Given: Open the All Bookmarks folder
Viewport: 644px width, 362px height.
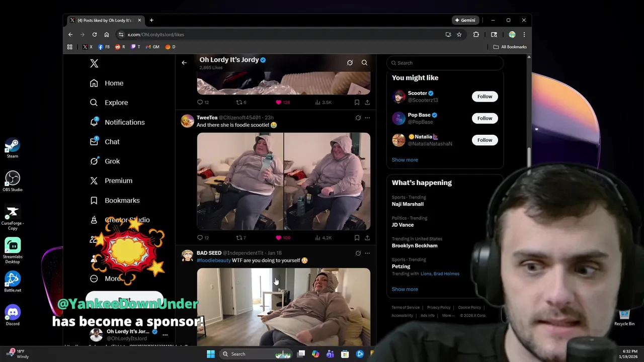Looking at the screenshot, I should click(x=510, y=47).
